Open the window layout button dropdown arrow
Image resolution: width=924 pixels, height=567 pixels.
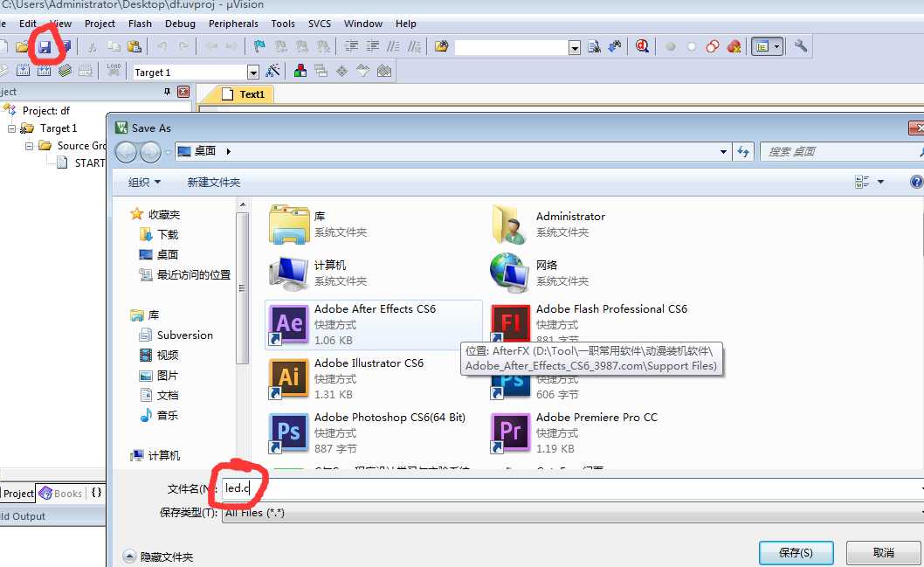click(776, 46)
